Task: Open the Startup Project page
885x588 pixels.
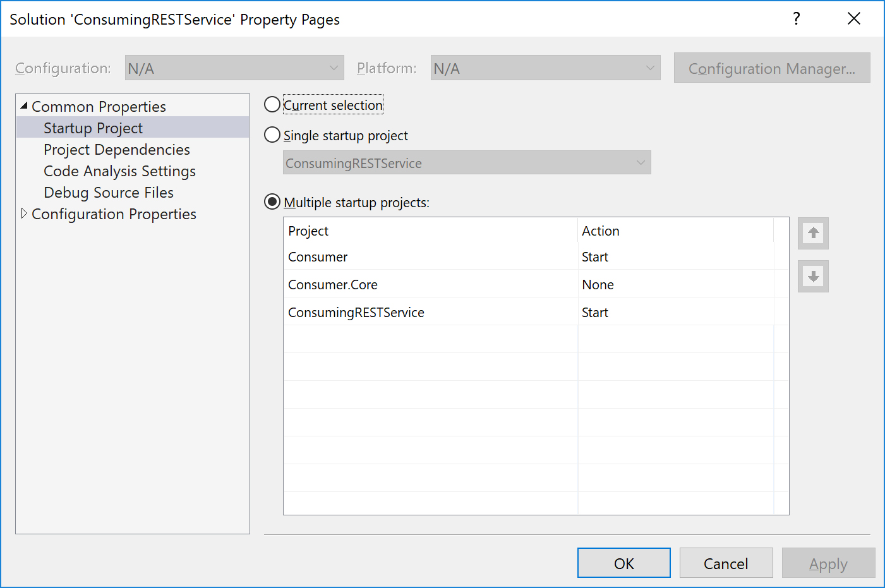Action: [x=93, y=128]
